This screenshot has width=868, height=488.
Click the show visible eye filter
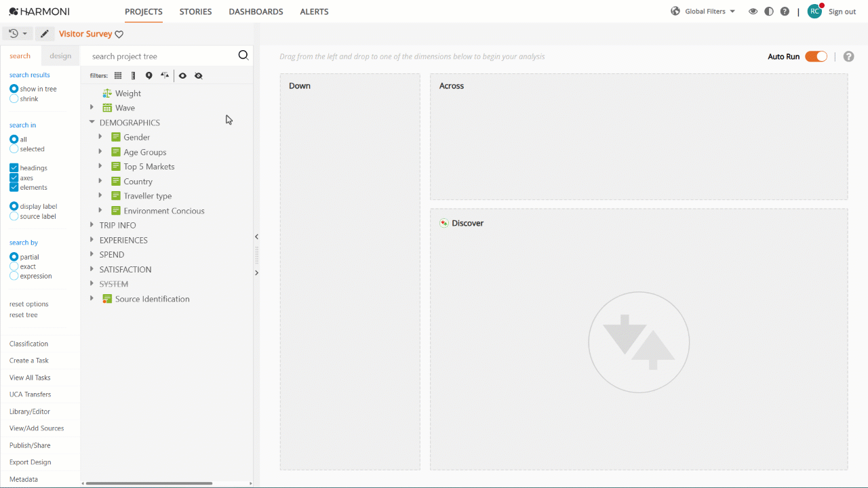pyautogui.click(x=182, y=76)
